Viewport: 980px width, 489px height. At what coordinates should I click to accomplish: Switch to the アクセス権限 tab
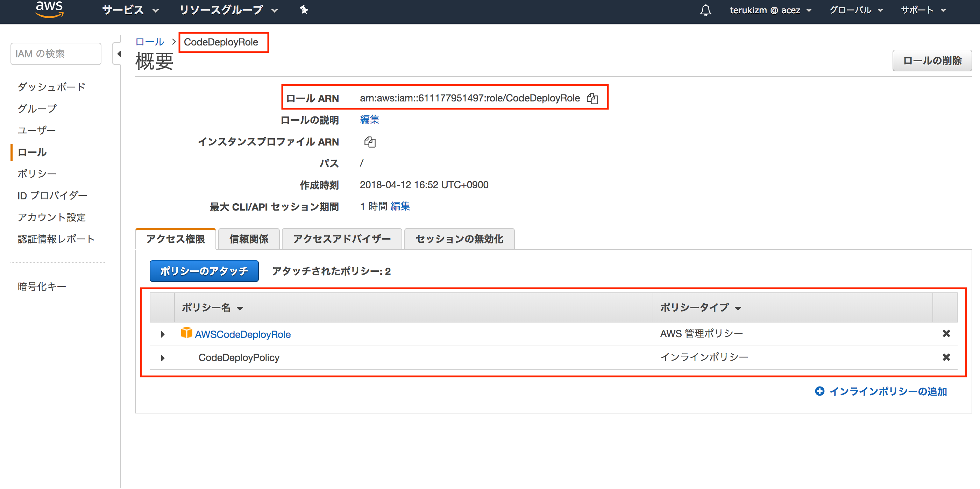click(176, 239)
